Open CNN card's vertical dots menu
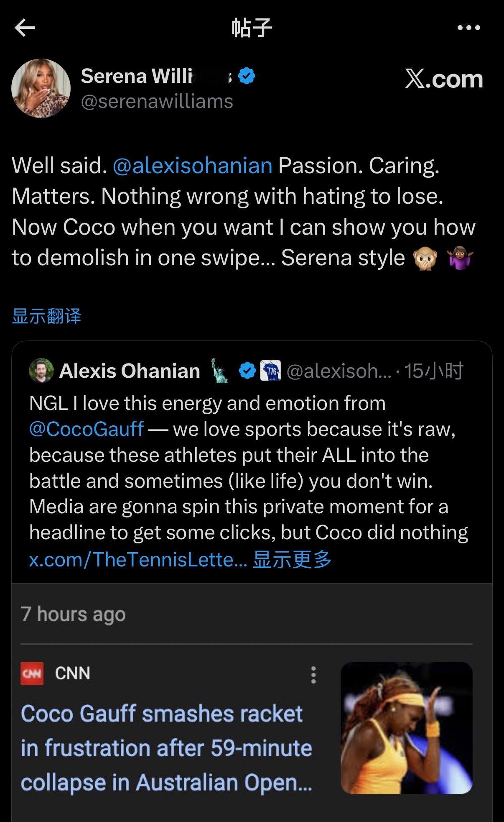This screenshot has height=822, width=504. [313, 675]
